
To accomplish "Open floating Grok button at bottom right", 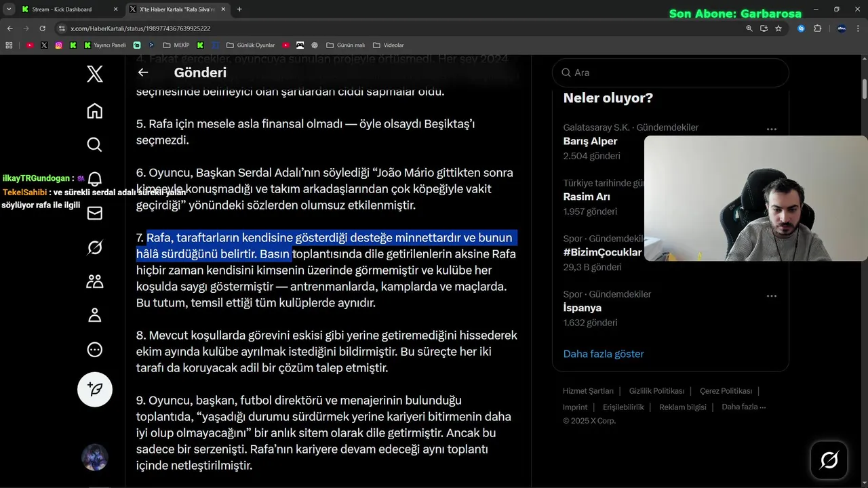I will point(829,460).
